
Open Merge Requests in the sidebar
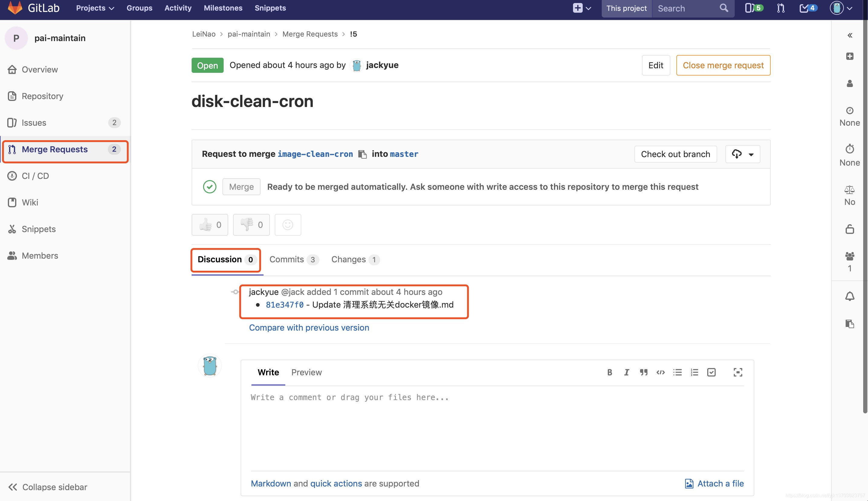click(x=65, y=149)
